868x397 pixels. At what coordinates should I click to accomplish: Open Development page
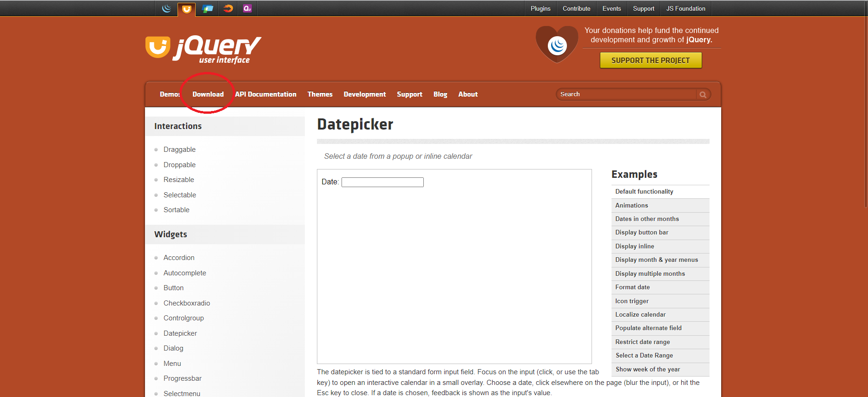click(364, 94)
